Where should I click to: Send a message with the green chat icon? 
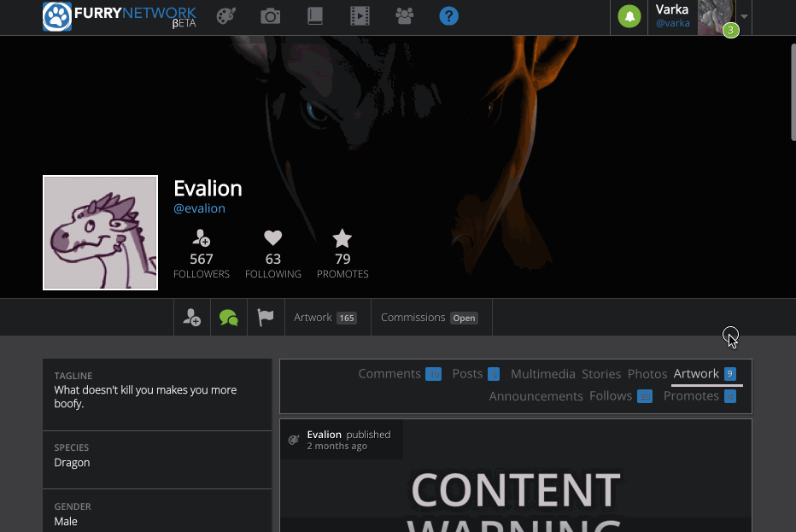[x=229, y=318]
